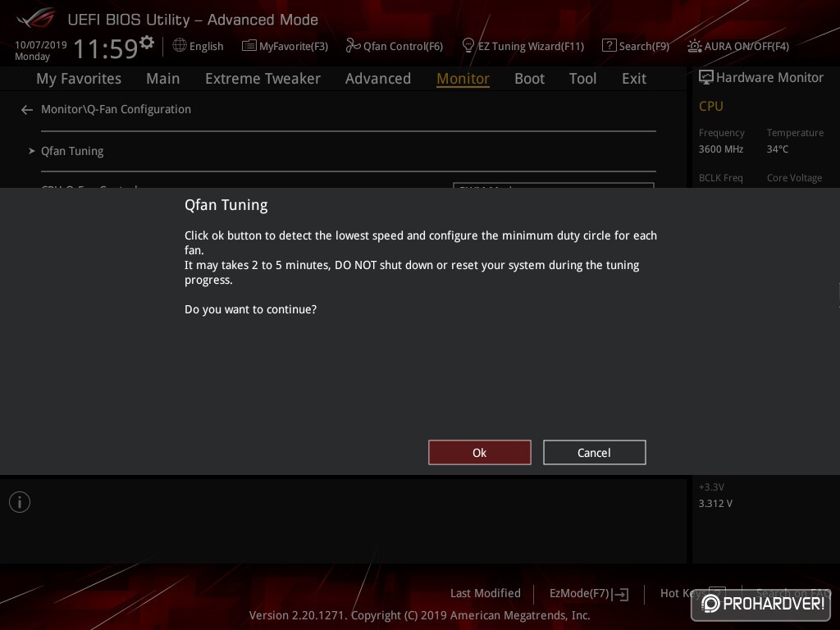Screen dimensions: 840x630
Task: Click the Do you want to continue text
Action: pos(250,309)
